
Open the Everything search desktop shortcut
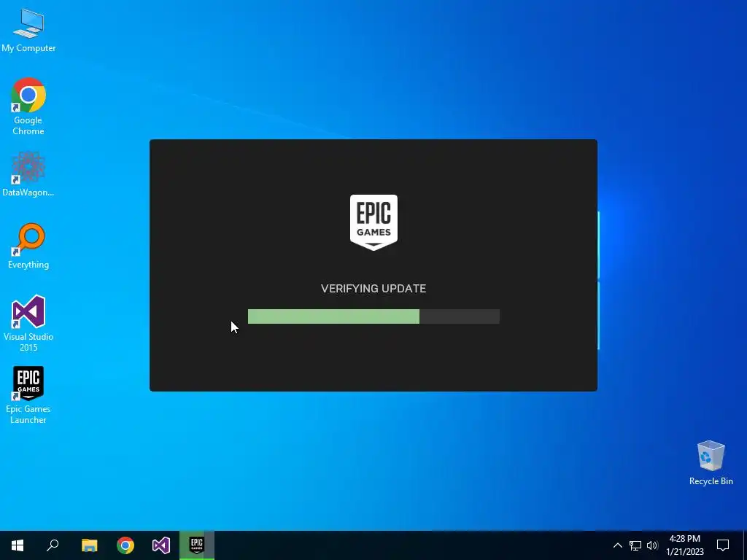tap(28, 246)
